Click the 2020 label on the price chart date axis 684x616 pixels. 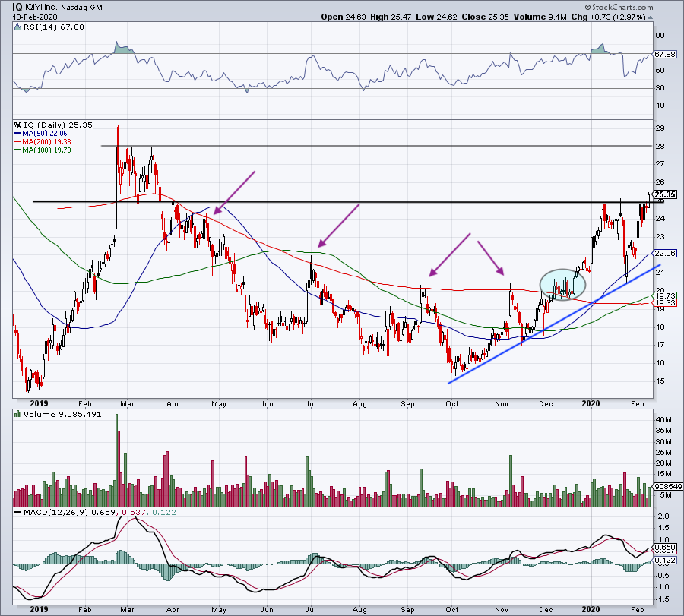tap(591, 403)
